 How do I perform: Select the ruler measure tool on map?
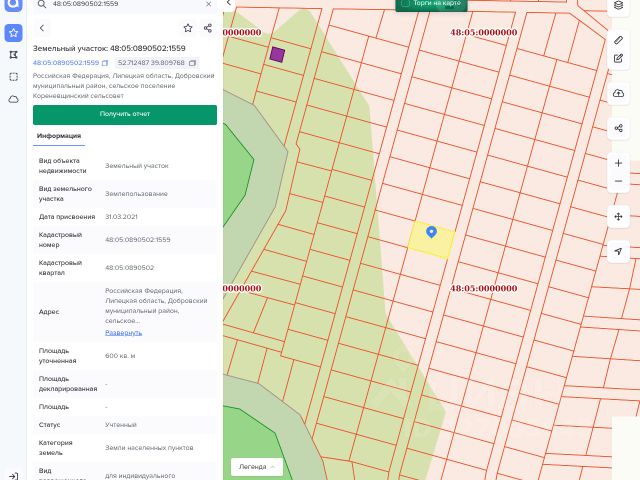618,40
